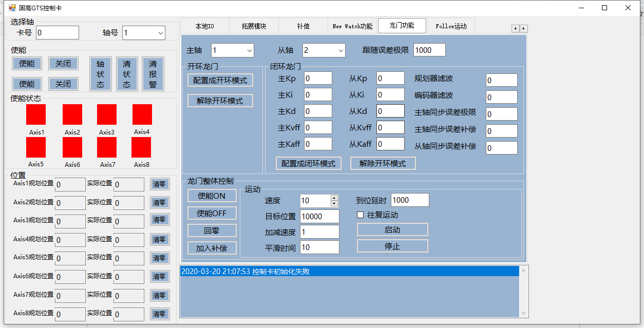Screen dimensions: 644x328
Task: Increase 速度 with the spinner up arrow
Action: [x=334, y=198]
